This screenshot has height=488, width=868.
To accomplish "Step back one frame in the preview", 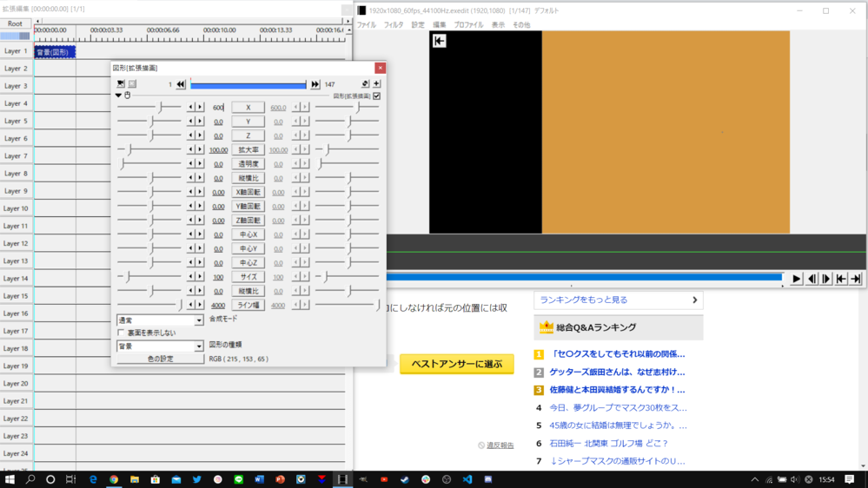I will 812,279.
